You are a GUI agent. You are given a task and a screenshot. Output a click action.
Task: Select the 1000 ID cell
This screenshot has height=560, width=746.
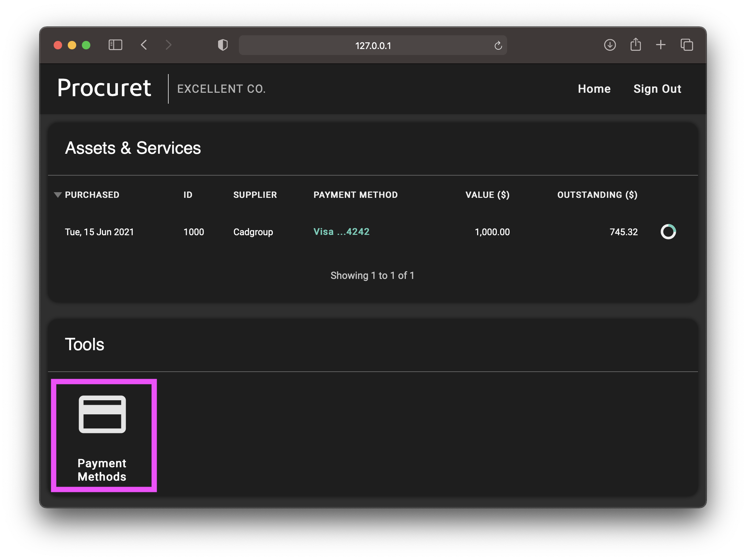pyautogui.click(x=194, y=232)
